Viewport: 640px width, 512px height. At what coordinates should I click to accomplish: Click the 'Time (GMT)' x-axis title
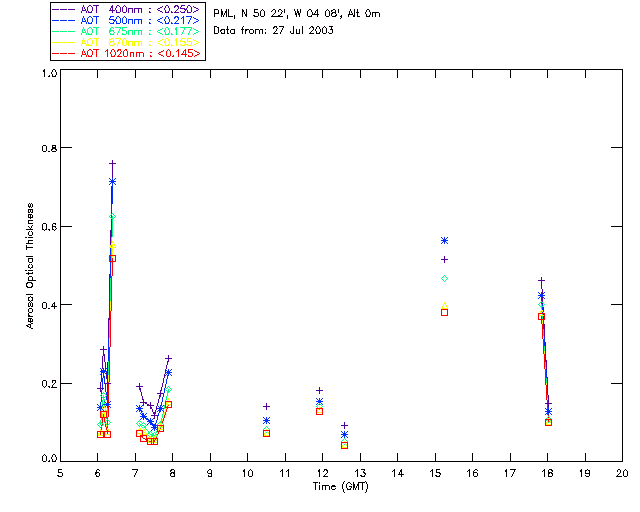[x=341, y=486]
